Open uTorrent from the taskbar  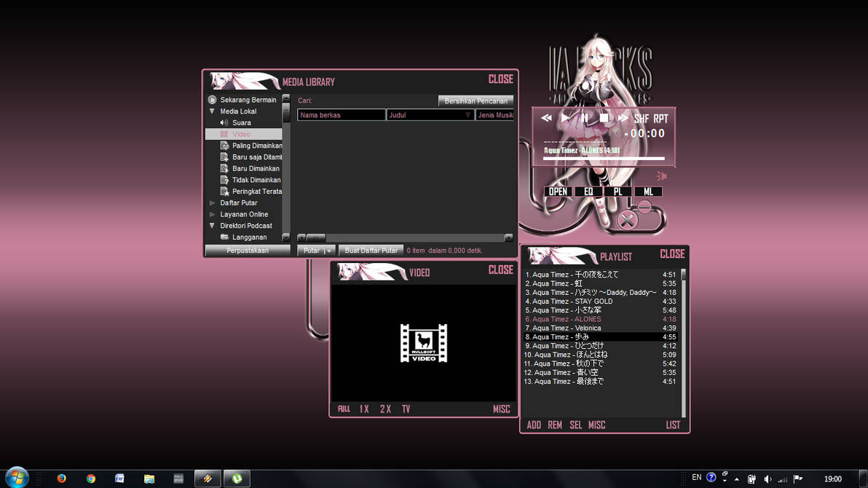click(x=237, y=479)
